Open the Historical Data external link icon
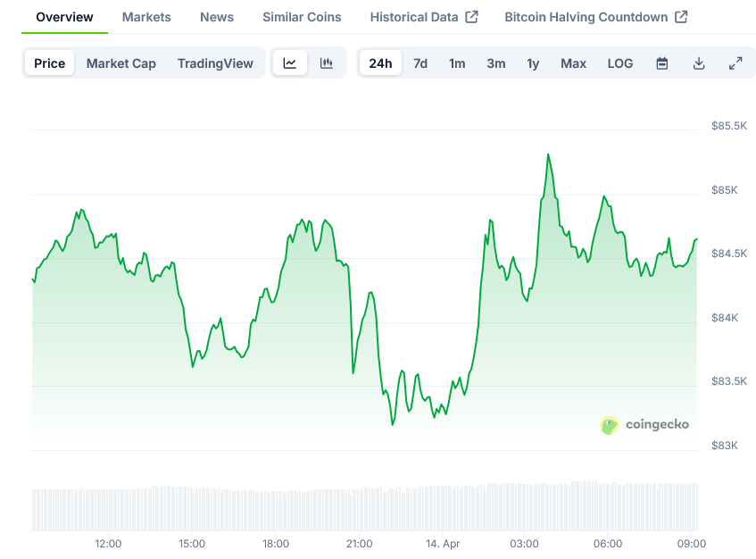756x559 pixels. pos(473,16)
